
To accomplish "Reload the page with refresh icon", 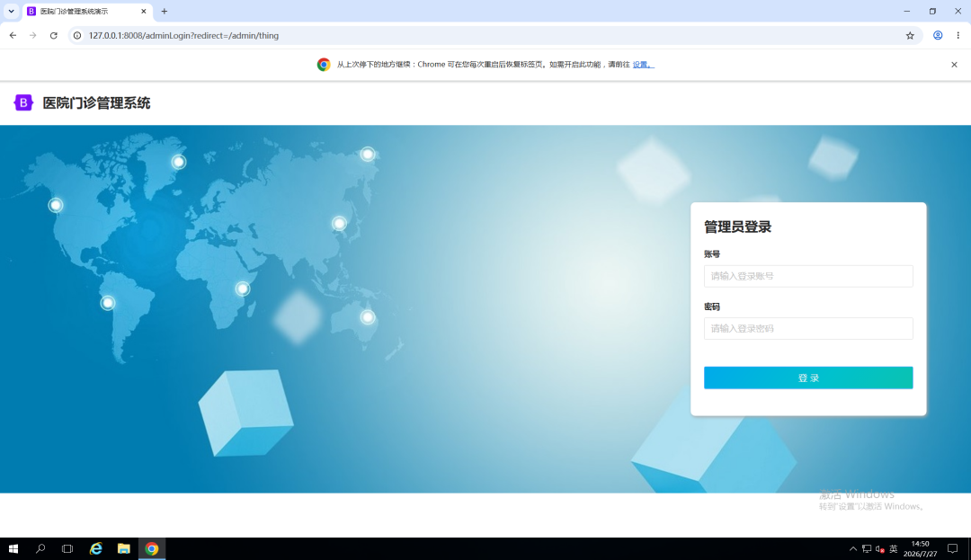I will pos(54,36).
